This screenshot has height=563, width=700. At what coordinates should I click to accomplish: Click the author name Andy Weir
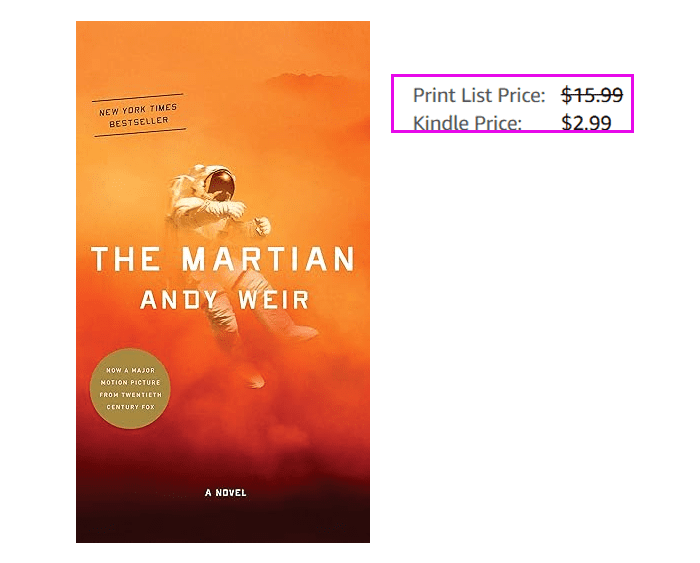click(224, 300)
